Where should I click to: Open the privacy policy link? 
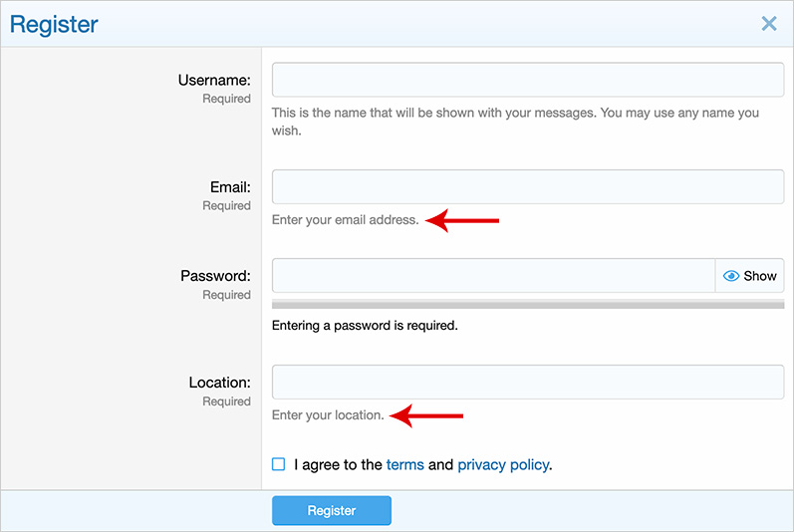[x=503, y=464]
